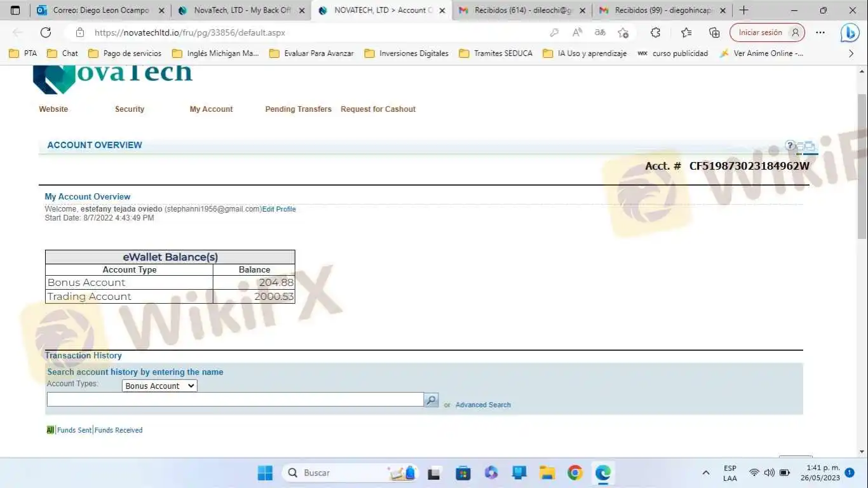
Task: Open the ESP LAA language indicator
Action: 730,473
